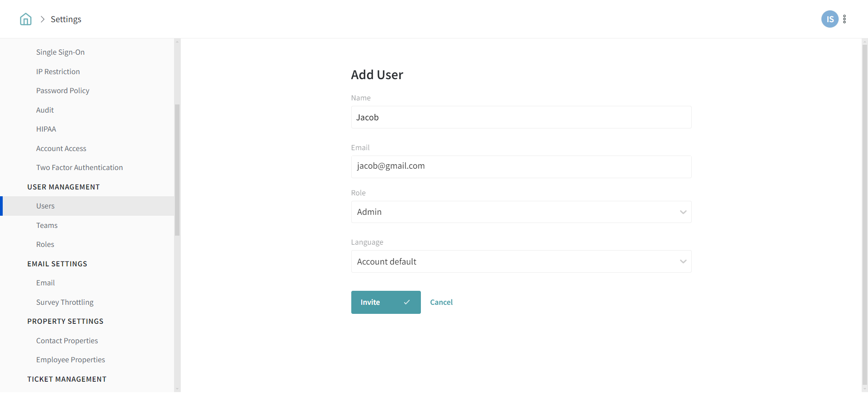Navigate to Contact Properties

pos(67,341)
